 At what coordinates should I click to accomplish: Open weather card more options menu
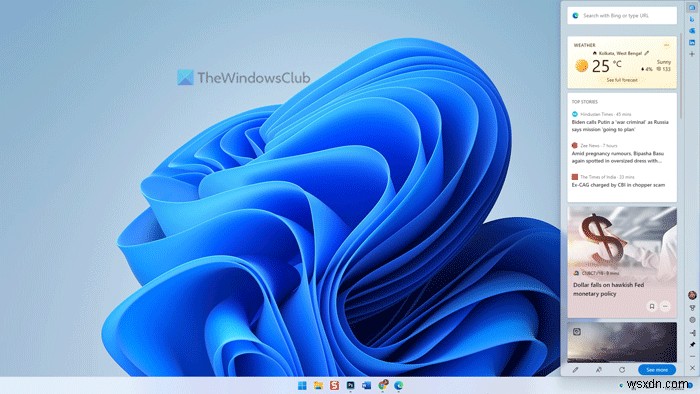click(x=667, y=45)
